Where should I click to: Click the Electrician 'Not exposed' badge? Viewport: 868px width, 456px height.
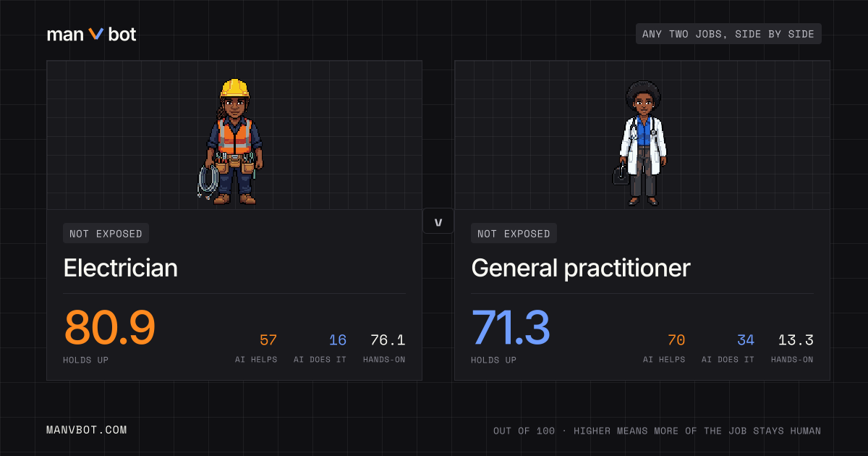pos(106,233)
